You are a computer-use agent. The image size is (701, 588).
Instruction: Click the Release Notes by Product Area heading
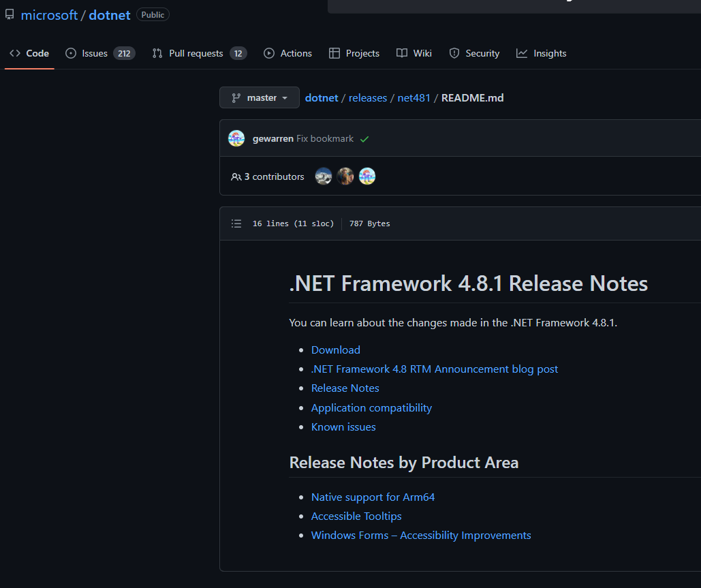coord(404,463)
